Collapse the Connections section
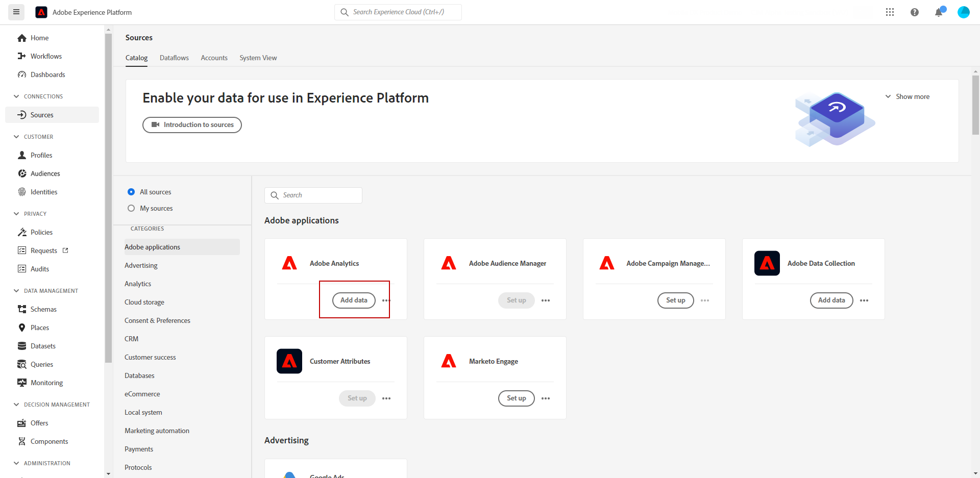 (x=16, y=96)
